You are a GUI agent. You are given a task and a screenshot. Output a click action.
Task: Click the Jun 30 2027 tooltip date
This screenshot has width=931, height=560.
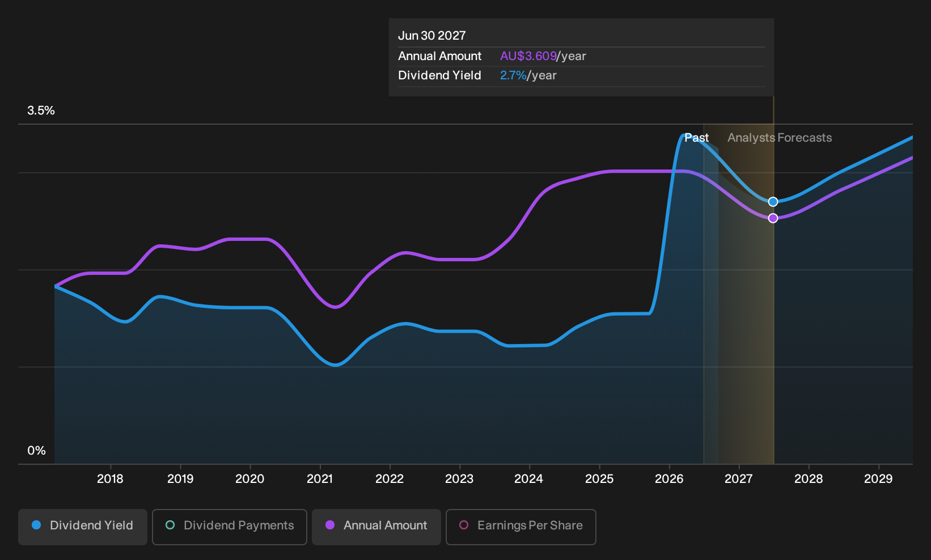click(432, 36)
